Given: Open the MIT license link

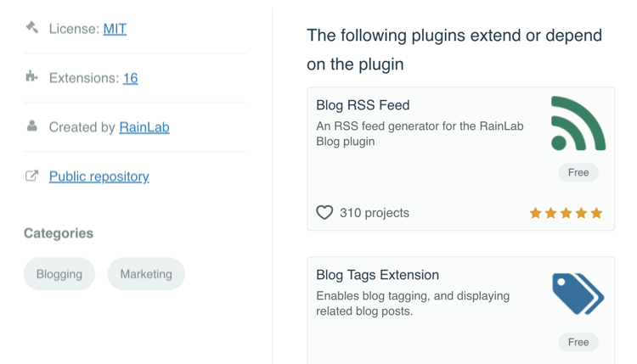Looking at the screenshot, I should point(115,29).
